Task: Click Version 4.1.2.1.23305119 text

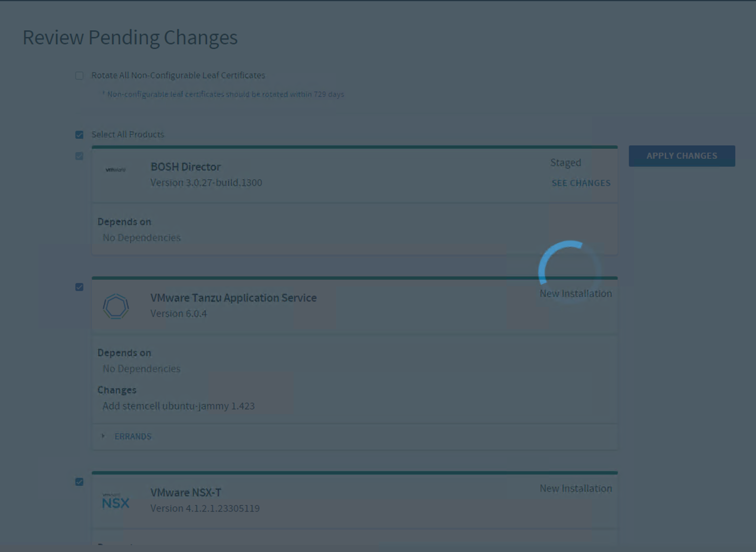Action: pyautogui.click(x=205, y=509)
